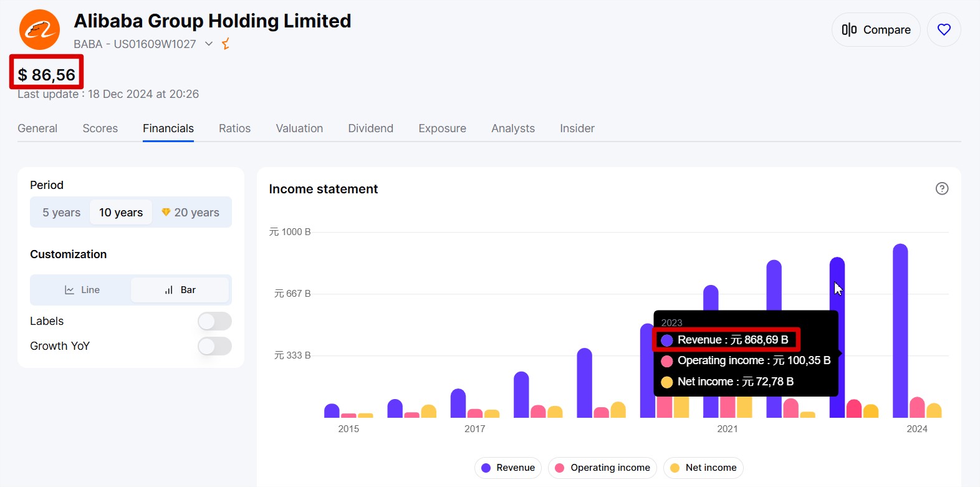Click the favorite heart icon
This screenshot has width=980, height=487.
[x=944, y=29]
